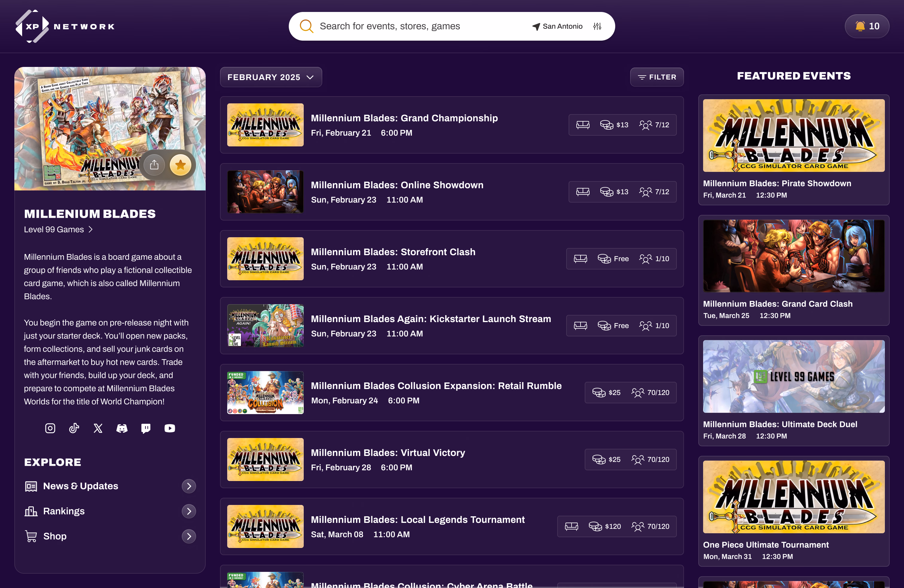Click '70/120' on Local Legends Tournament row
Viewport: 904px width, 588px height.
(658, 526)
